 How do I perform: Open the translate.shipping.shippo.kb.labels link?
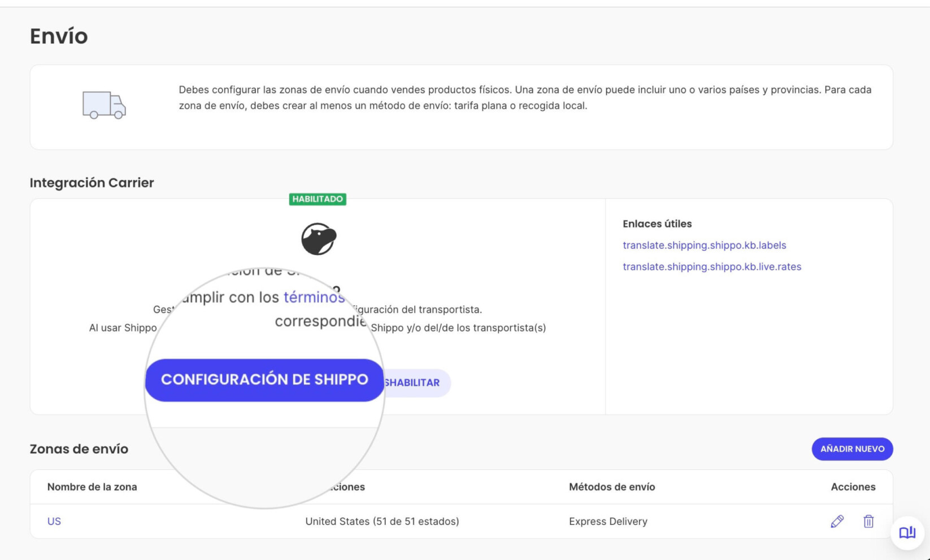[704, 245]
